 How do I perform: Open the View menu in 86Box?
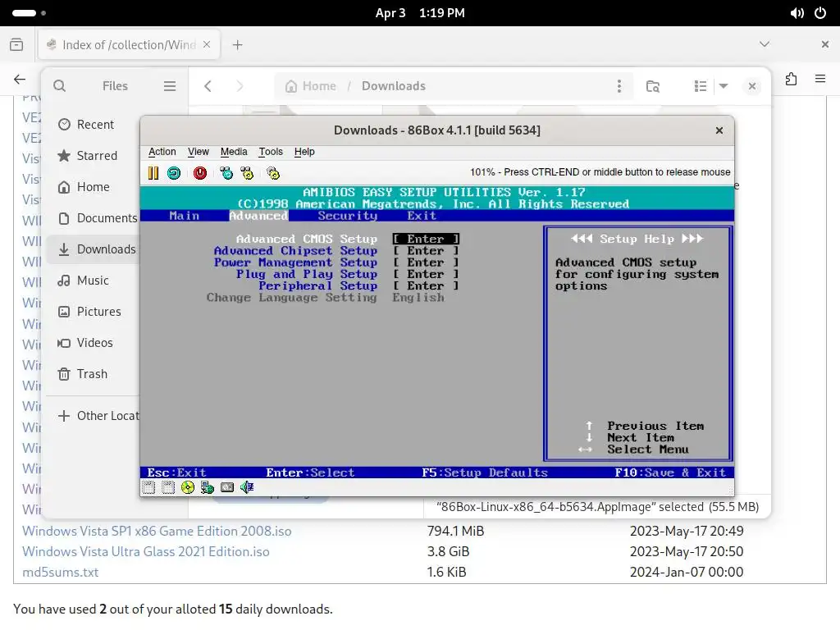[199, 152]
